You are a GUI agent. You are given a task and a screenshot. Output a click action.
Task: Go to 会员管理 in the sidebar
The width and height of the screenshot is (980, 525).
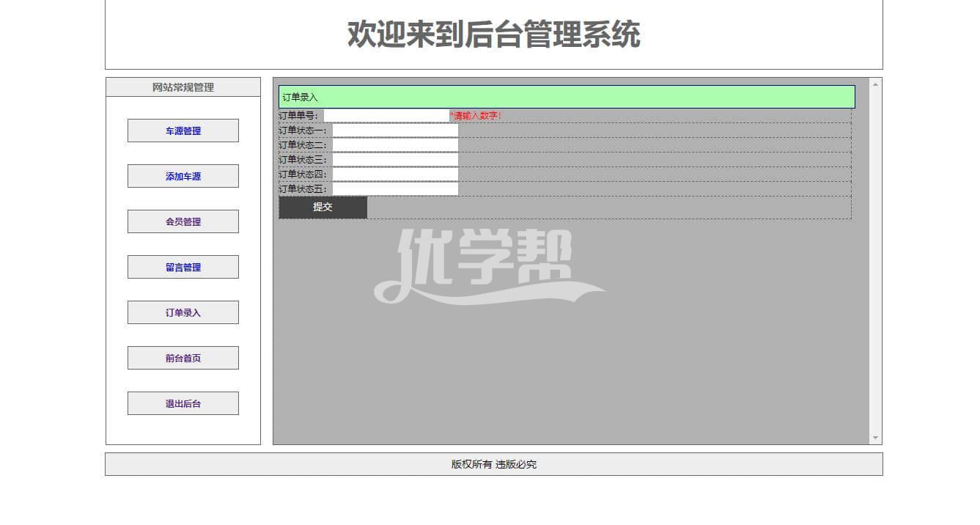coord(183,221)
